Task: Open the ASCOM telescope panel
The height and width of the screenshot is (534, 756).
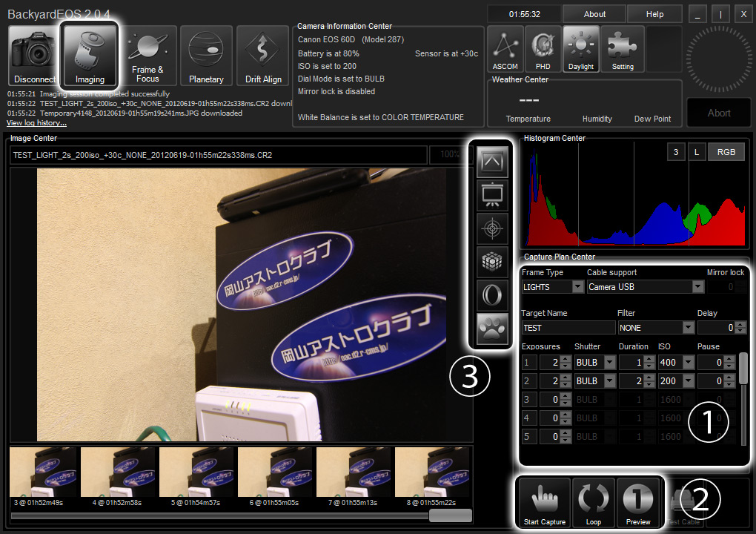Action: (505, 49)
